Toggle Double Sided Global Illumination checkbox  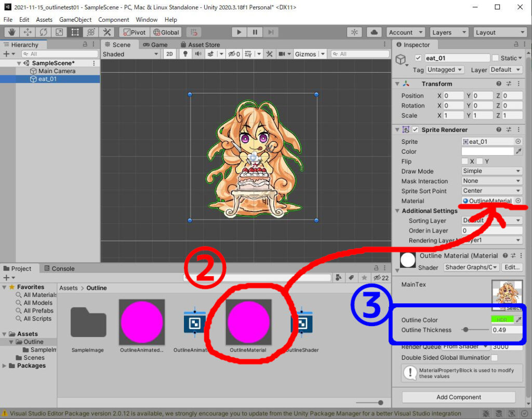495,358
